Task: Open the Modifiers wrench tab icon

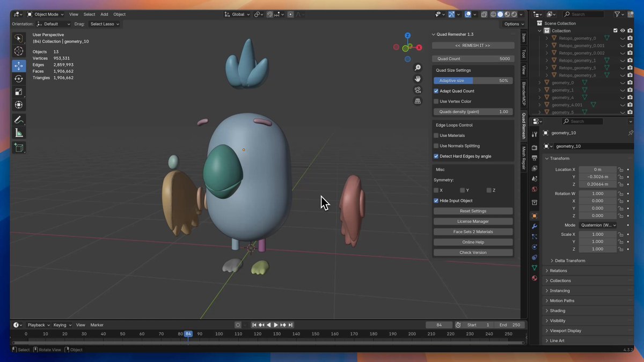Action: pyautogui.click(x=534, y=226)
